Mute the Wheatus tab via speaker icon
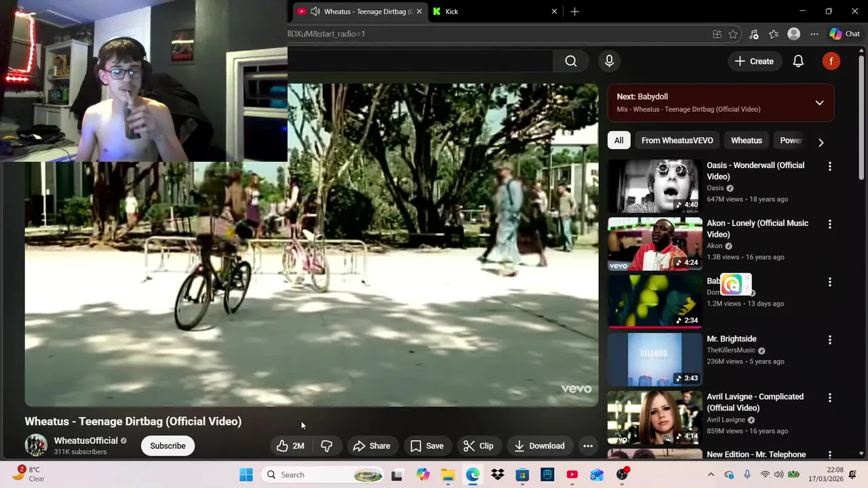Viewport: 868px width, 488px height. point(315,12)
